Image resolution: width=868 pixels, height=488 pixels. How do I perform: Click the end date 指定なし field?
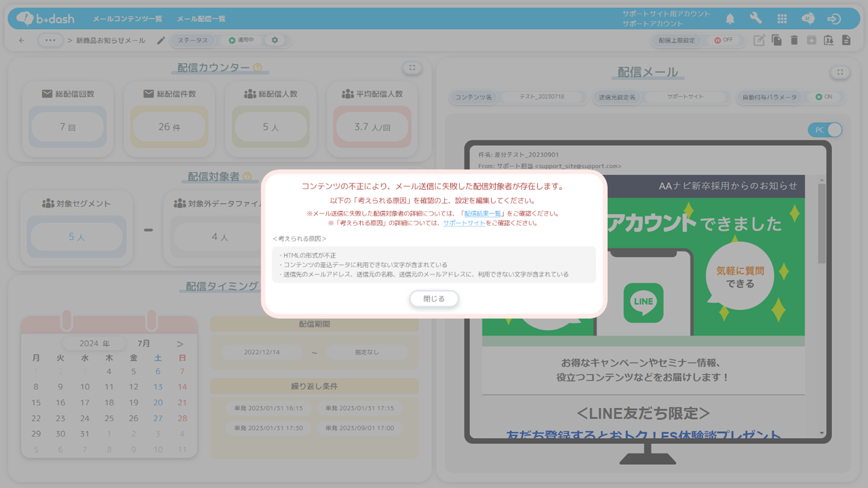pos(367,352)
